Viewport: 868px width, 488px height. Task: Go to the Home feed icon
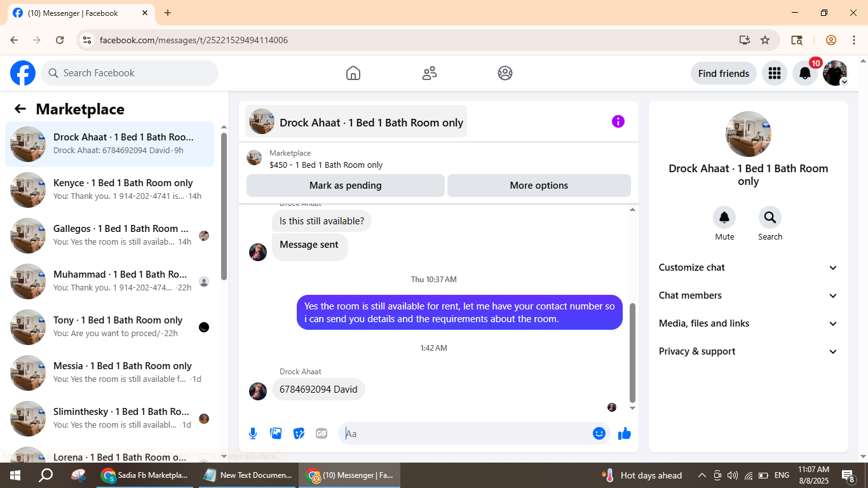click(353, 73)
